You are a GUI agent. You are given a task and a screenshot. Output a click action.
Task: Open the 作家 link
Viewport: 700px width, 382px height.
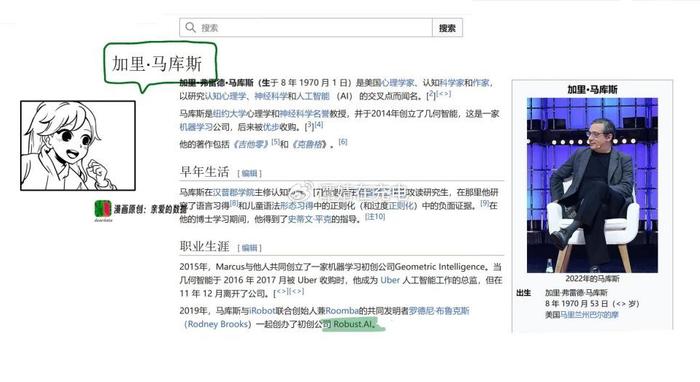pos(481,83)
